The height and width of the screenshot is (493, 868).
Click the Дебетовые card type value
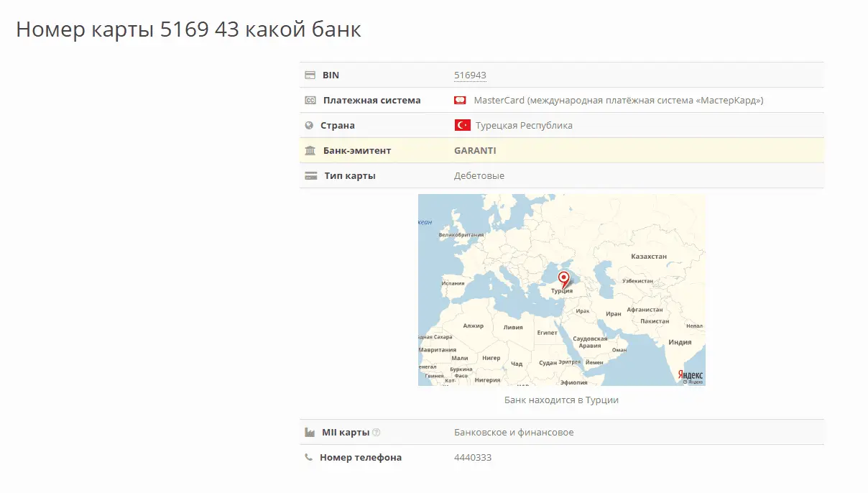point(479,175)
